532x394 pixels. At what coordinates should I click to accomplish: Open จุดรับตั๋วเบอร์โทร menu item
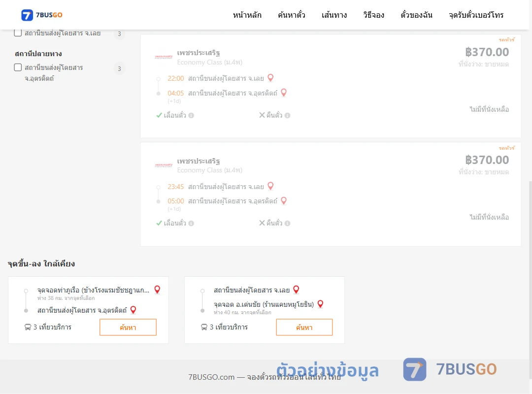tap(476, 15)
